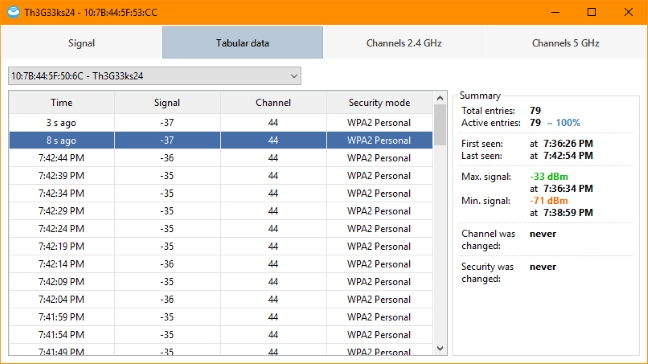Click signal value -36 in 7:42:04 PM row
Image resolution: width=648 pixels, height=364 pixels.
(167, 300)
